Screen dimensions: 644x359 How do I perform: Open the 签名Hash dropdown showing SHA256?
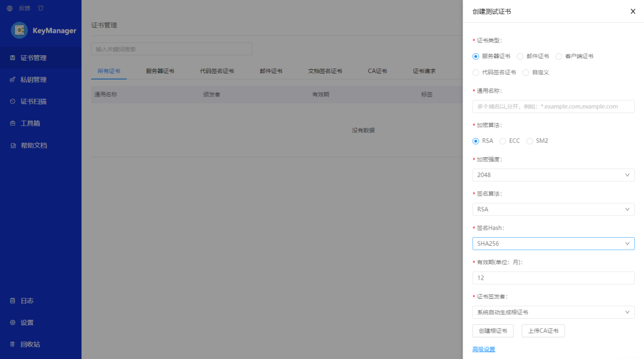pyautogui.click(x=553, y=244)
